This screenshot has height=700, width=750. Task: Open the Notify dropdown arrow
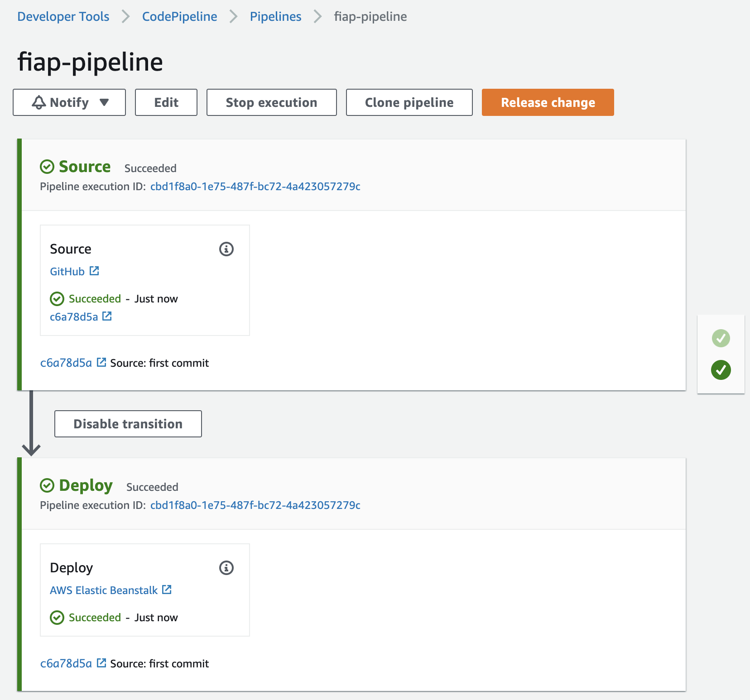104,102
